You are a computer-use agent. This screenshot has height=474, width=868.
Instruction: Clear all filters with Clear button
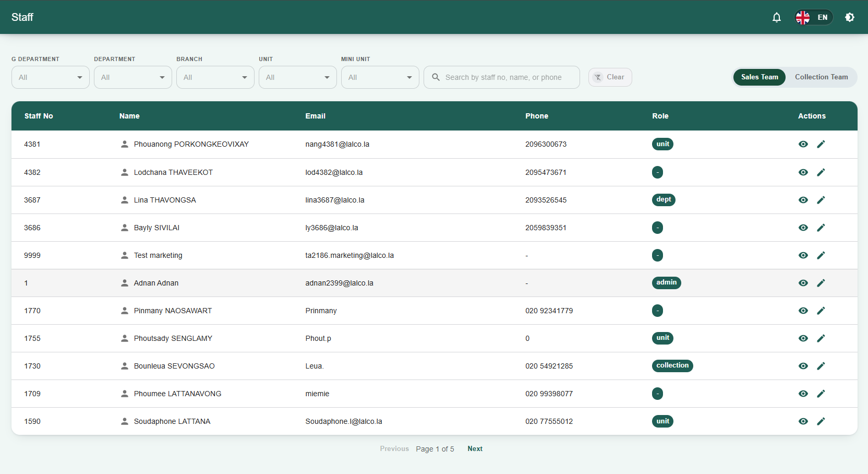610,77
